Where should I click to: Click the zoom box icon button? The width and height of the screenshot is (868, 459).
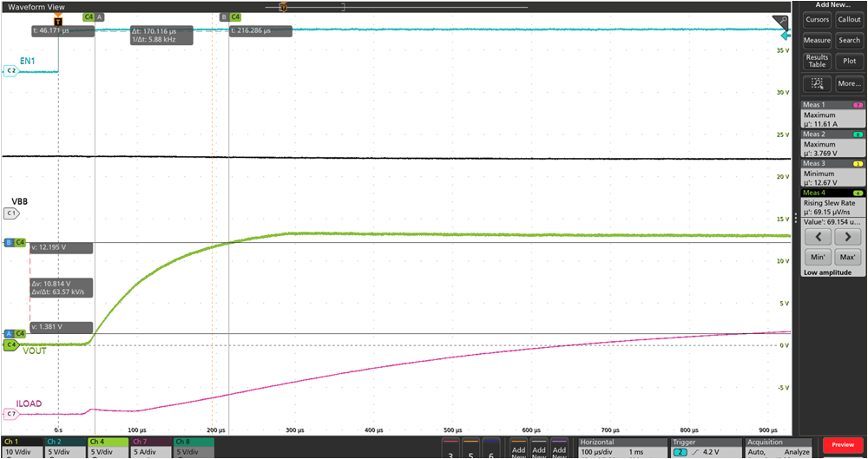pyautogui.click(x=817, y=84)
